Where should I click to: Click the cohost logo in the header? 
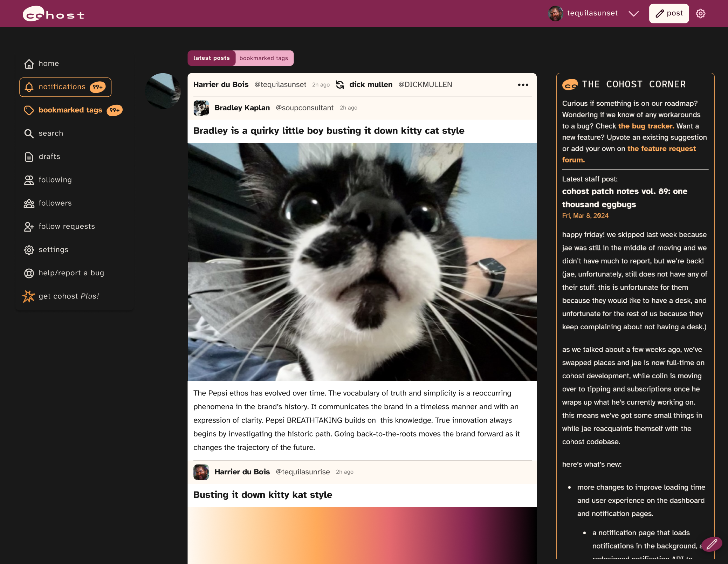(53, 14)
